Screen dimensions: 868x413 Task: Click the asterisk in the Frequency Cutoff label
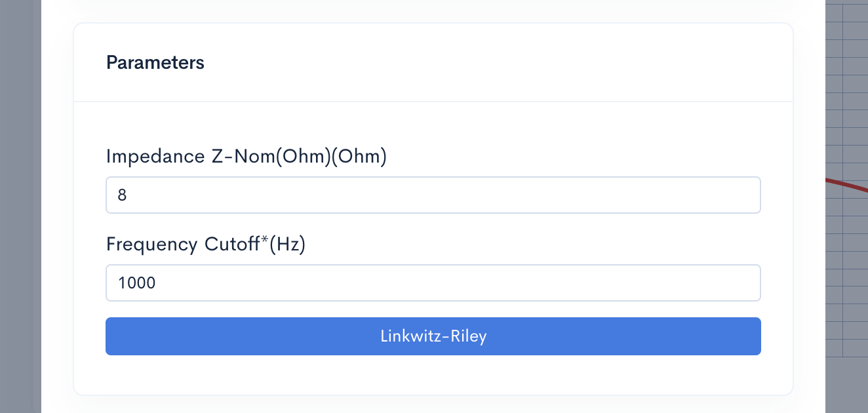point(266,241)
